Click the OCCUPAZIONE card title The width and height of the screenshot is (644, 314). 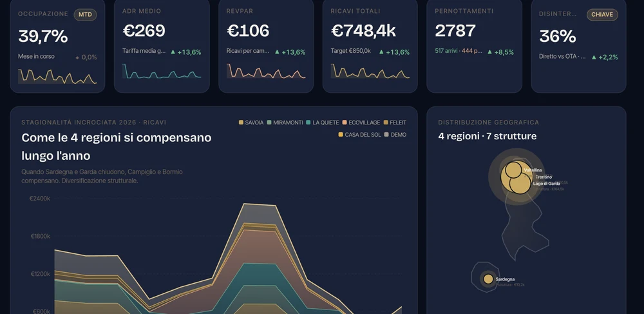tap(43, 14)
